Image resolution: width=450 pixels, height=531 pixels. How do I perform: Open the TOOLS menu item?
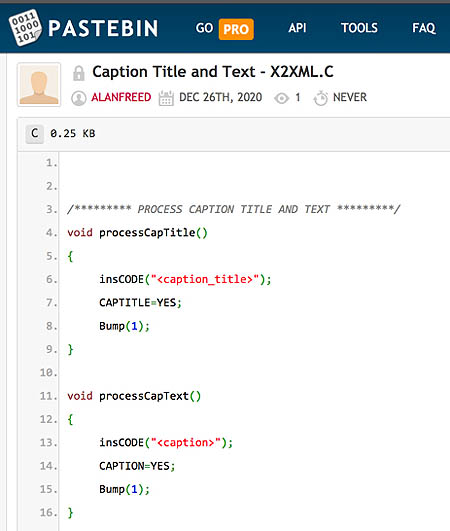click(x=359, y=28)
